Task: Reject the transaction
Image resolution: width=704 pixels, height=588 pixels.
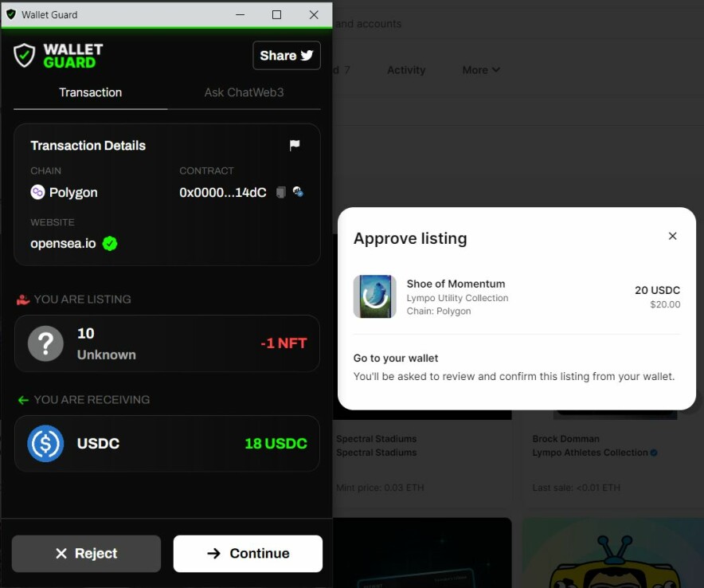Action: point(85,553)
